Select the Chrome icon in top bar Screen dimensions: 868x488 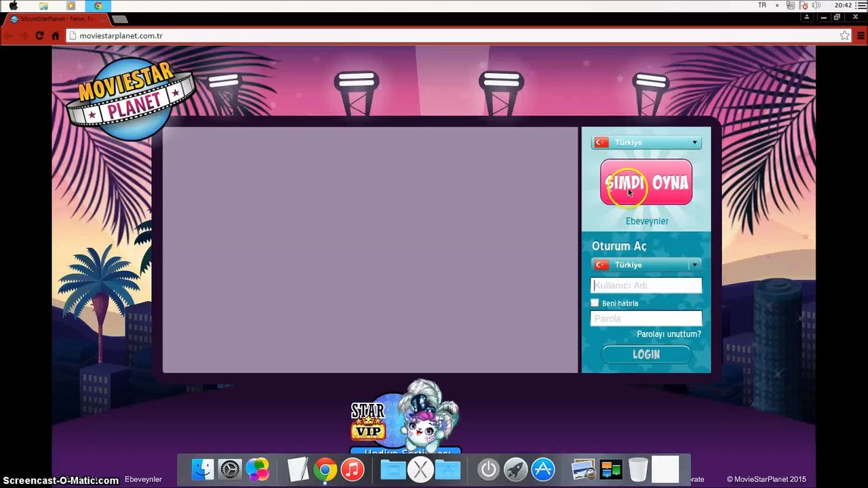coord(98,5)
